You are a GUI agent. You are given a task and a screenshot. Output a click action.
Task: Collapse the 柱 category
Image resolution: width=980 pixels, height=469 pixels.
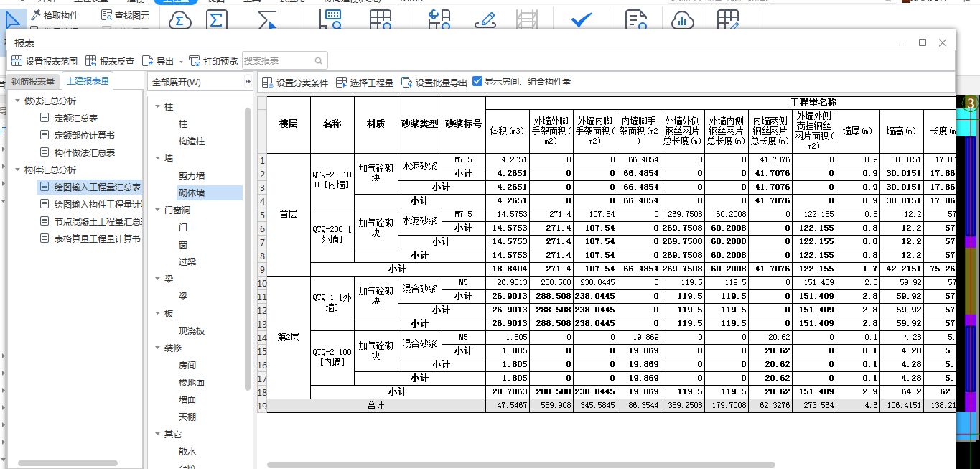pyautogui.click(x=158, y=106)
